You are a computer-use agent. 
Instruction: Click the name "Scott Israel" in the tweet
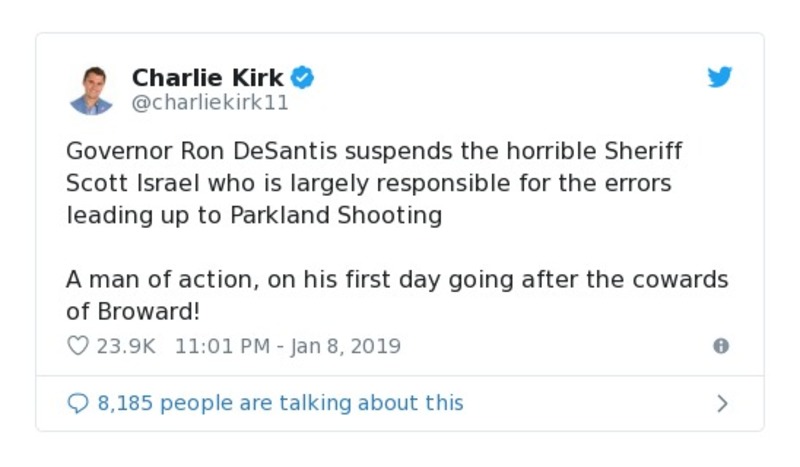tap(127, 184)
